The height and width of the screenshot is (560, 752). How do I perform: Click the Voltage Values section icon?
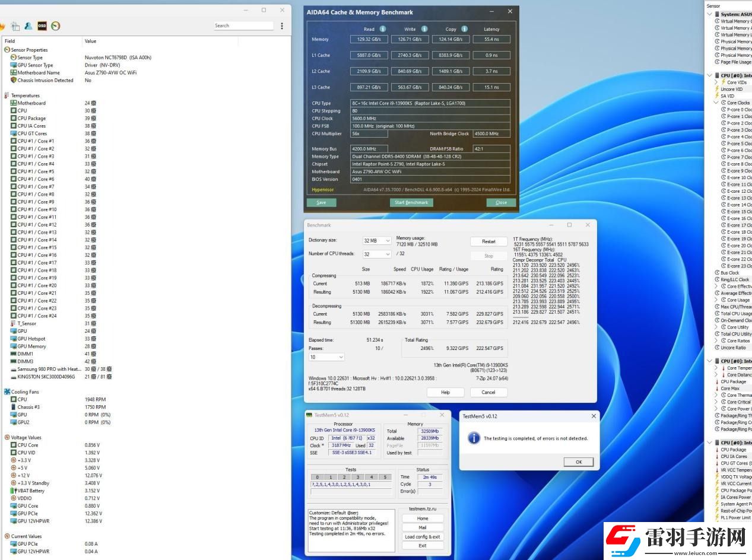(x=7, y=437)
